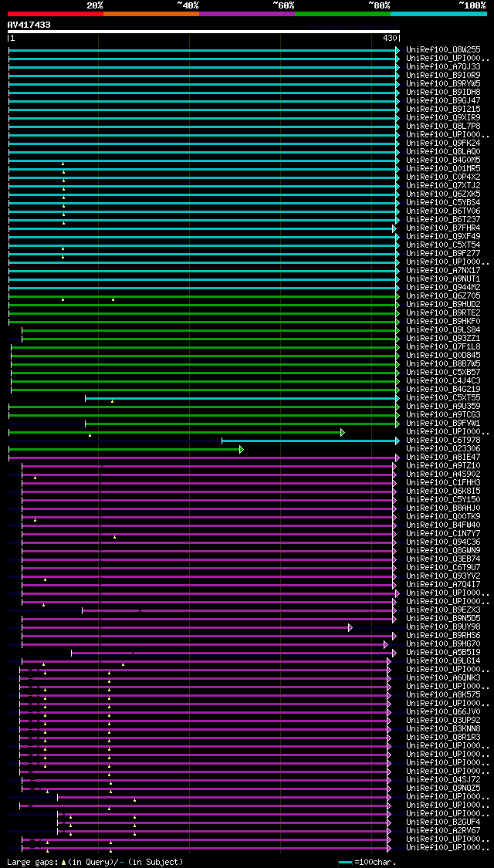
Task: Select the UniRef100_B9HKF0 label
Action: [443, 321]
